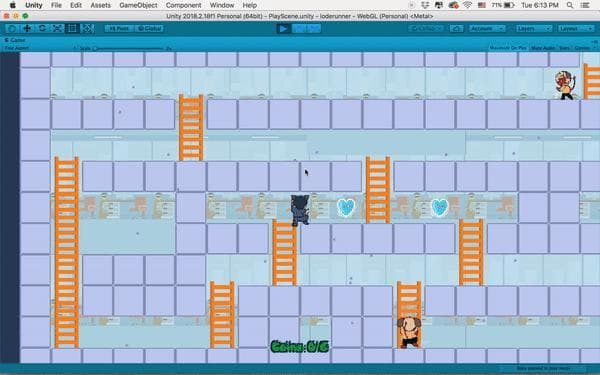Click the enemy character on the bottom ladder
This screenshot has height=375, width=600.
pos(409,332)
